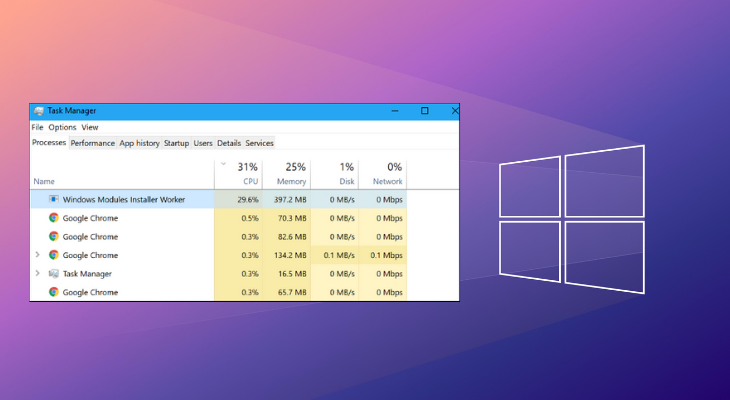This screenshot has width=730, height=400.
Task: Open the Options menu
Action: [62, 127]
